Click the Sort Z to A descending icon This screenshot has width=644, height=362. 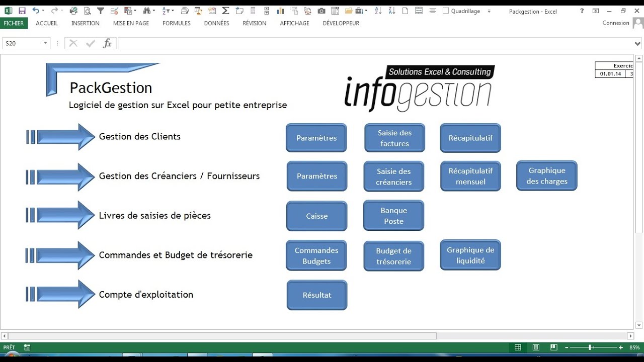(x=392, y=11)
